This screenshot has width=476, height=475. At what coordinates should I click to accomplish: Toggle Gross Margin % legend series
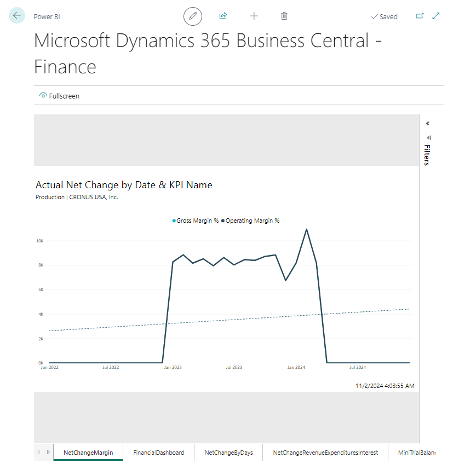pos(196,221)
